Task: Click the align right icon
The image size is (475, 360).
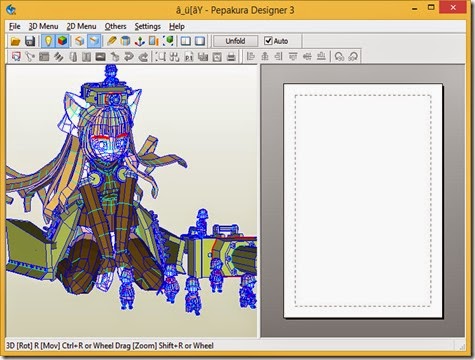Action: click(279, 56)
